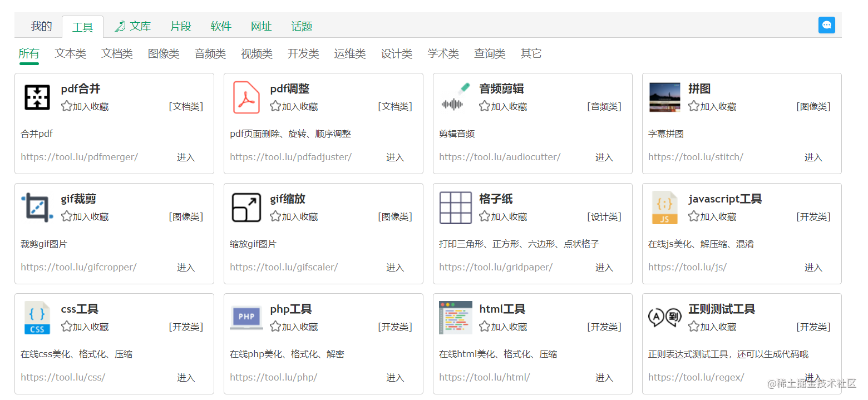Click 进入 on the 音频剪辑 card
Screen dimensions: 868x400
pyautogui.click(x=604, y=157)
